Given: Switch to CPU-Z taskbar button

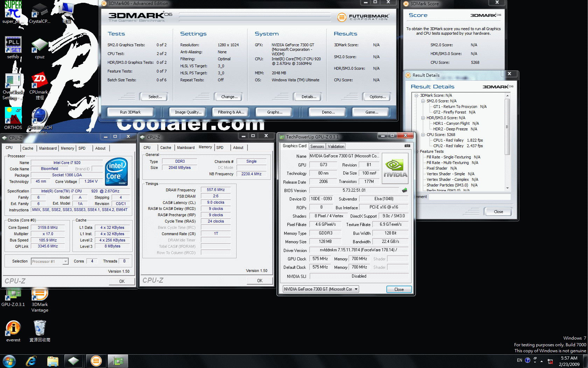Looking at the screenshot, I should point(73,361).
